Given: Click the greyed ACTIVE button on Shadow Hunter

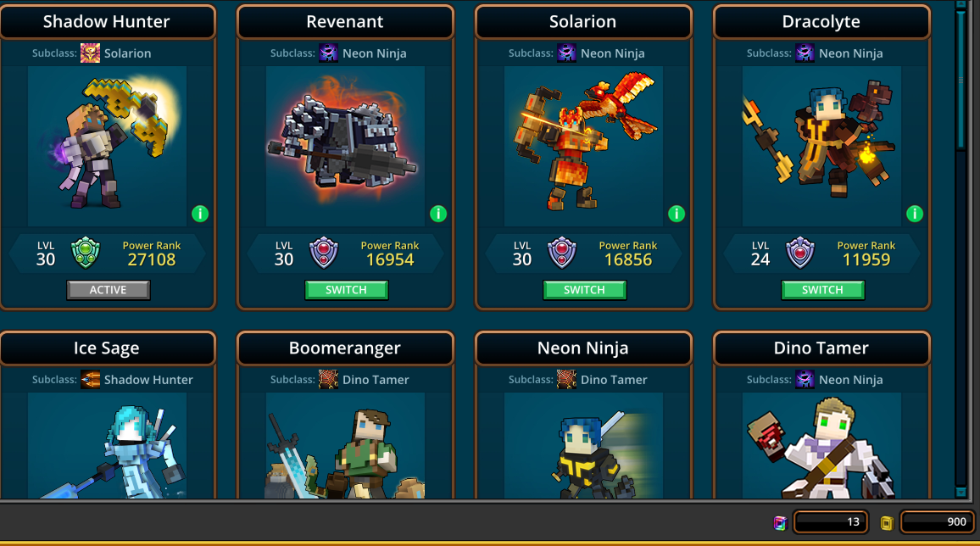Looking at the screenshot, I should click(109, 290).
